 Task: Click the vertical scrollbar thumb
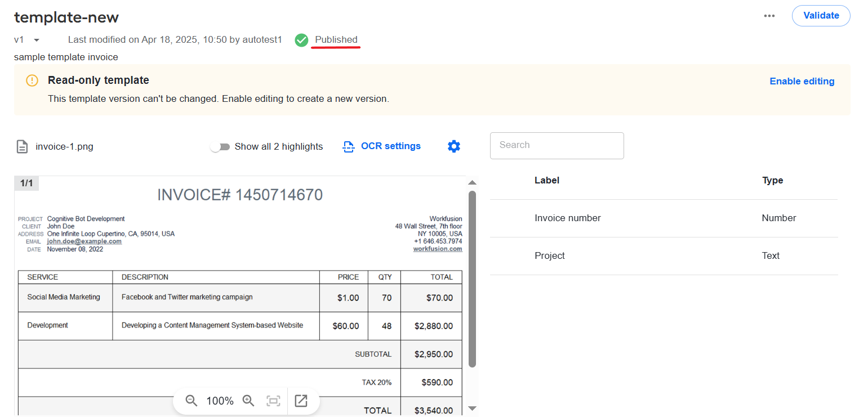pos(473,279)
